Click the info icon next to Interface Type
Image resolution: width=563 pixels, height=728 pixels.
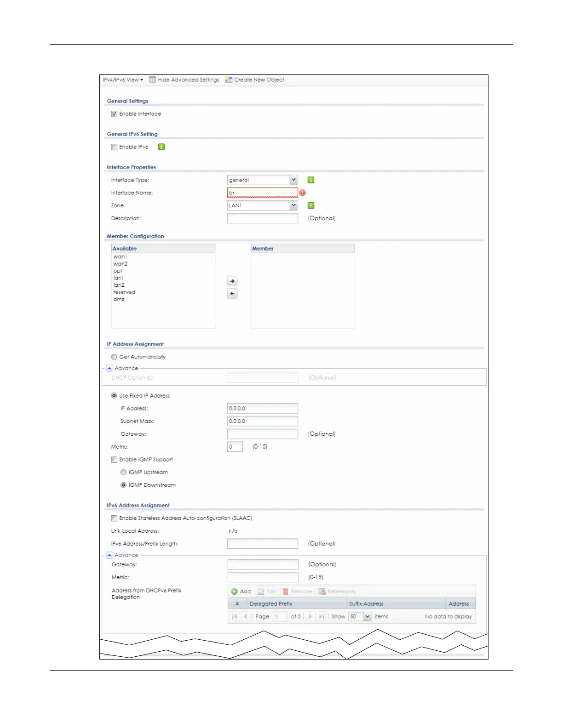311,180
